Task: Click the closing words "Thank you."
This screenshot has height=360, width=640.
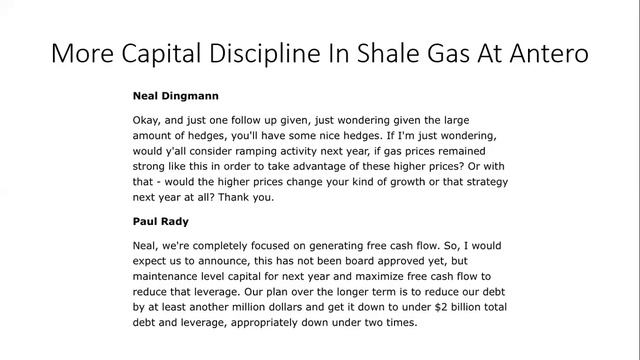Action: coord(246,197)
